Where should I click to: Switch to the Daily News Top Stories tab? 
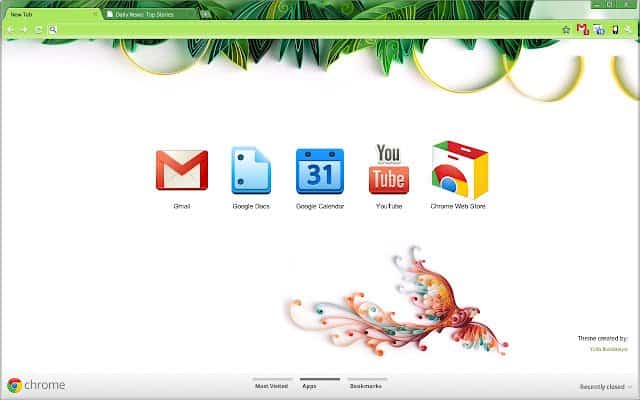[x=149, y=14]
